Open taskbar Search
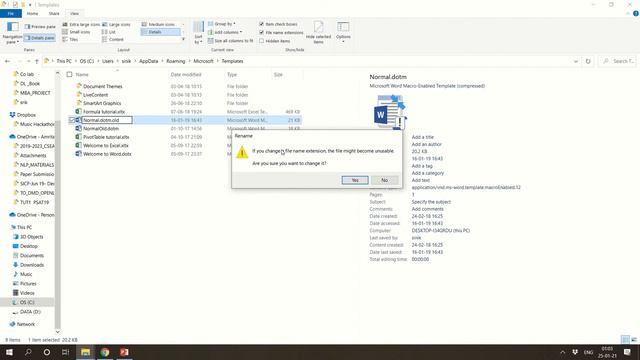The height and width of the screenshot is (360, 640). pyautogui.click(x=28, y=352)
